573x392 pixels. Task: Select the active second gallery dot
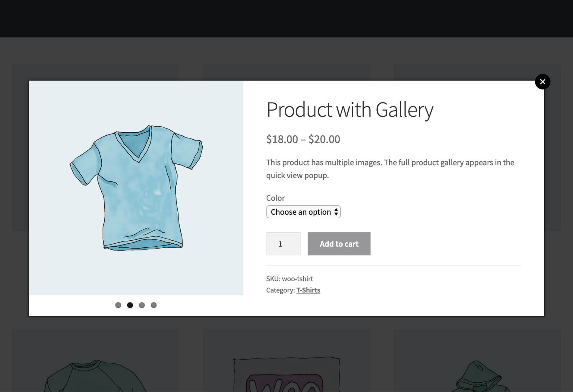[x=130, y=305]
